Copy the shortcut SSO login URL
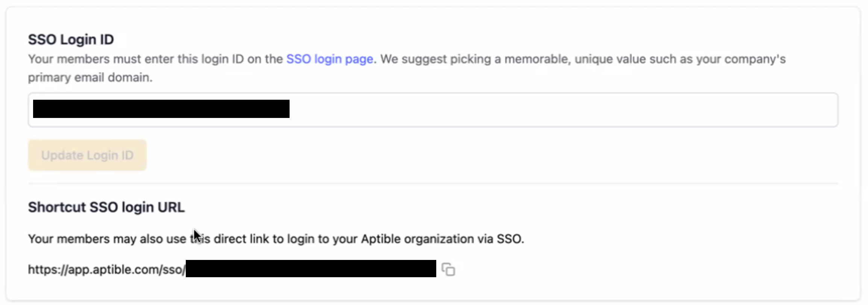This screenshot has width=868, height=305. (448, 270)
